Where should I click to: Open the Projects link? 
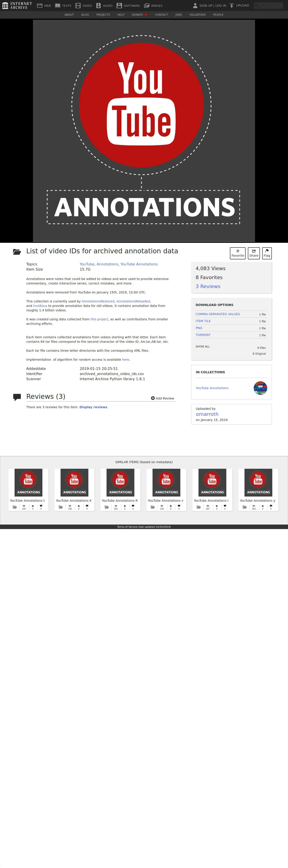[103, 15]
